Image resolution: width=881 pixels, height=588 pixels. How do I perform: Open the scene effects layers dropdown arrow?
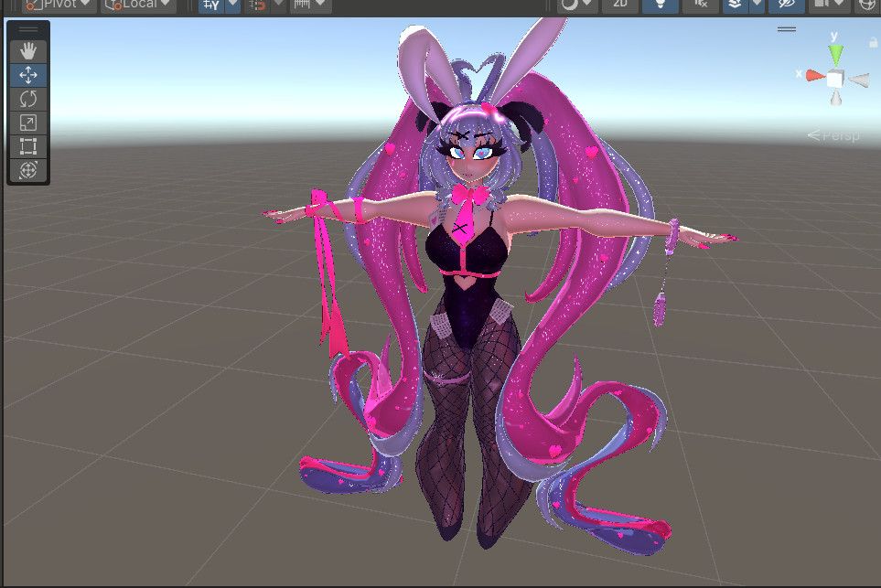(757, 5)
